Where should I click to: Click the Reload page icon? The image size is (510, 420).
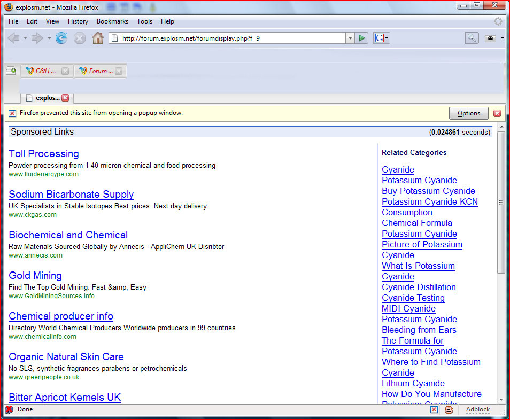tap(61, 38)
